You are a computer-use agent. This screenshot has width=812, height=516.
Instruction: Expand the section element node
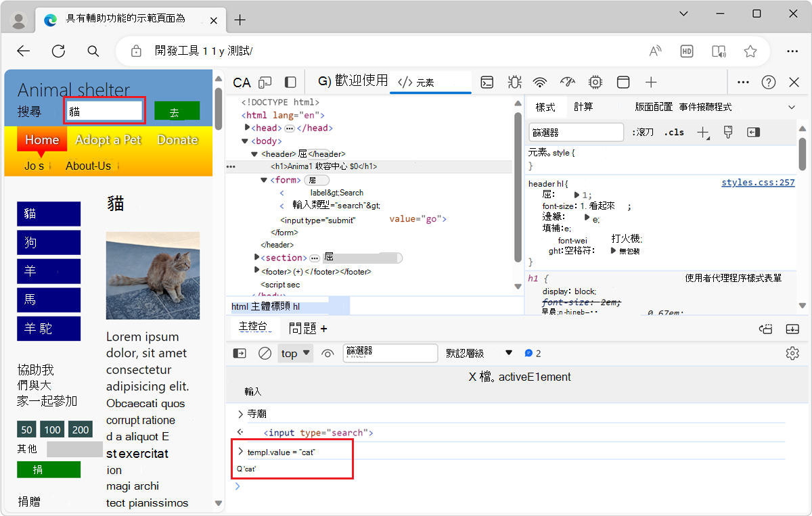(256, 258)
